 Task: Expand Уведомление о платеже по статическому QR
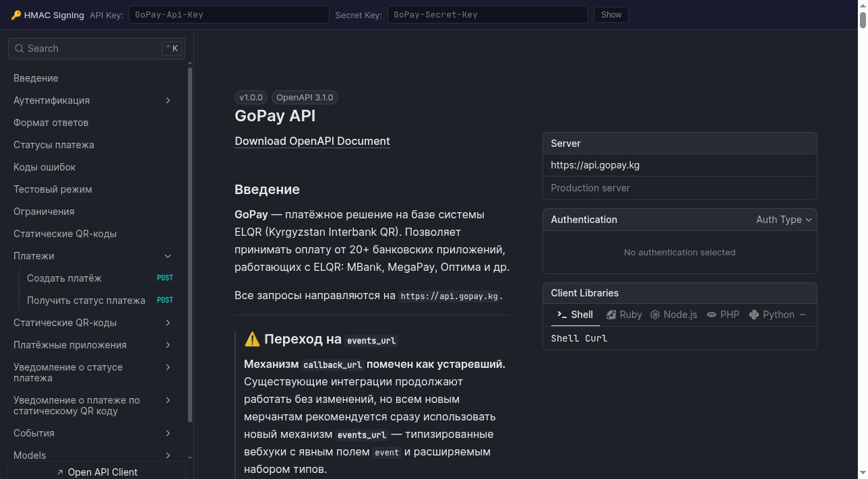tap(168, 400)
